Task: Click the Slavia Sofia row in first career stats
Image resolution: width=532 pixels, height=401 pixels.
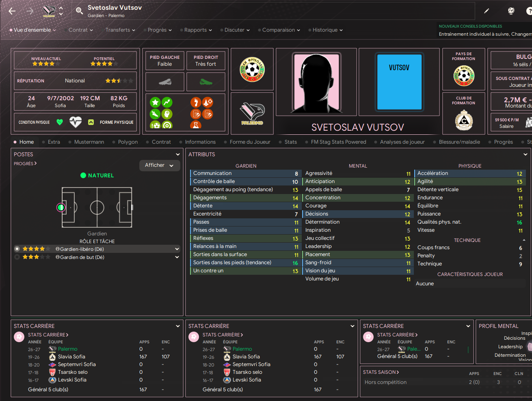Action: [97, 357]
